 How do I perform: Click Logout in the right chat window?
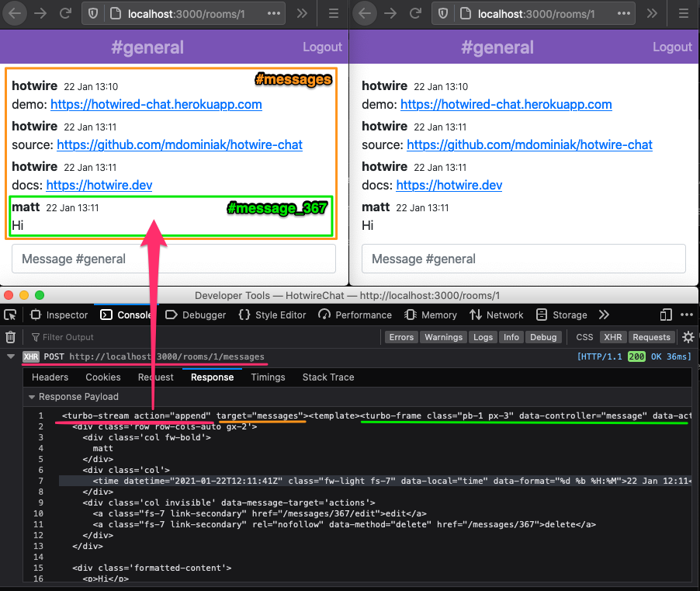pyautogui.click(x=672, y=47)
